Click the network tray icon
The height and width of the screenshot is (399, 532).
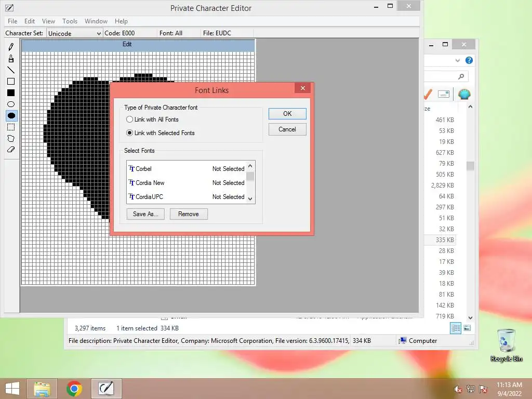coord(471,389)
